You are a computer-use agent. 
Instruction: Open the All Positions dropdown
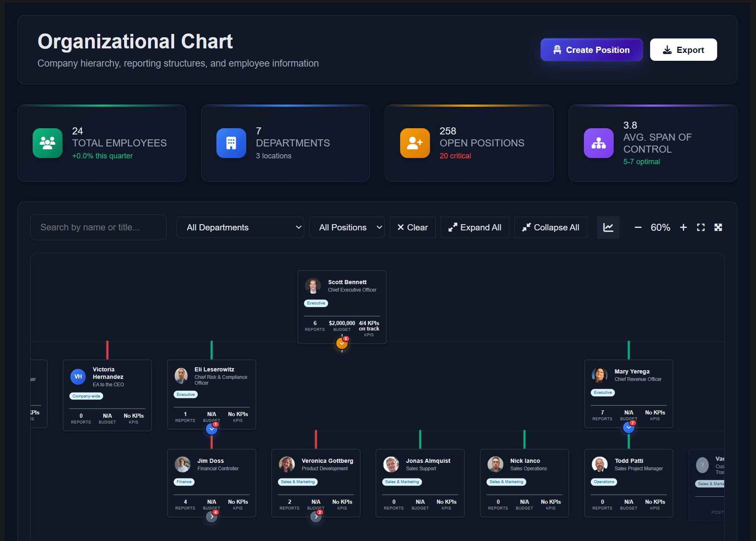point(347,227)
